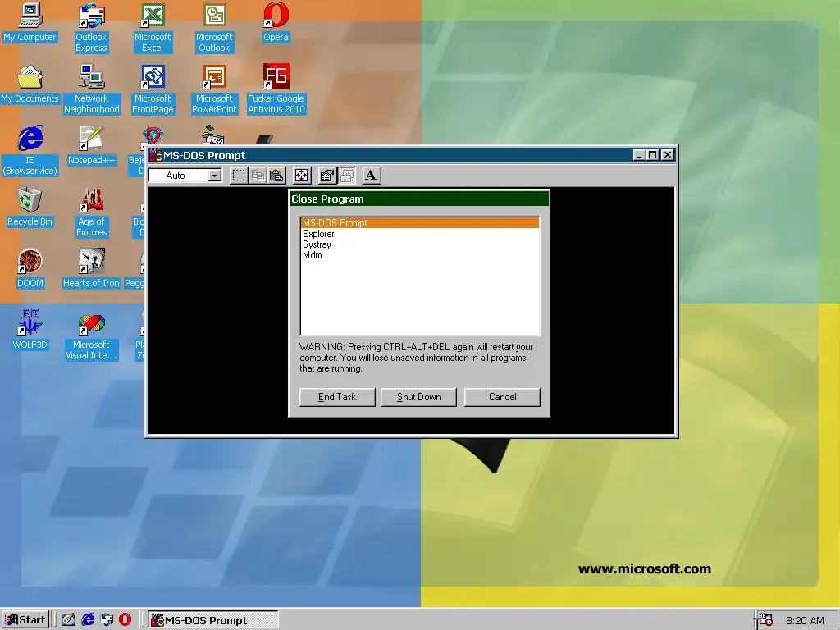
Task: Click the Copy icon in MS-DOS toolbar
Action: click(258, 176)
